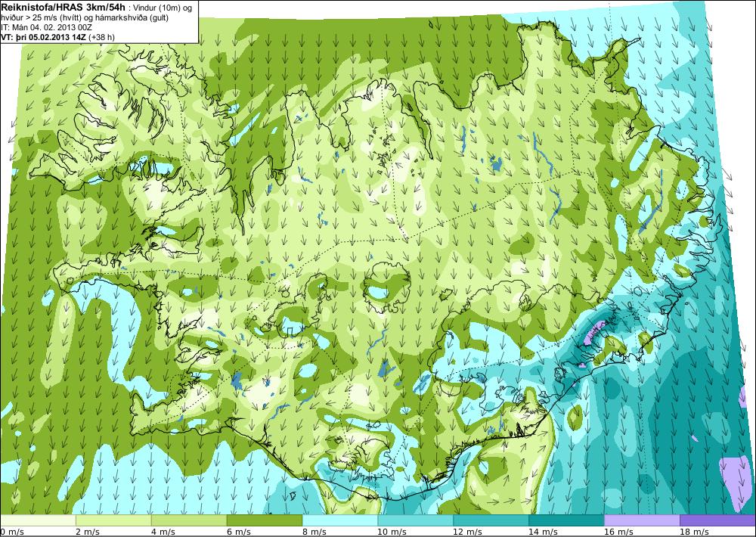
Task: Click the '16 m/s' legend label
Action: 620,532
